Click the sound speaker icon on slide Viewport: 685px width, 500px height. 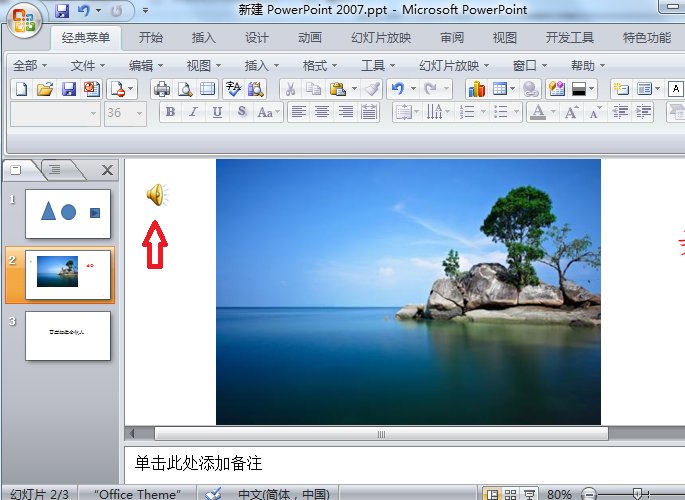[x=157, y=195]
